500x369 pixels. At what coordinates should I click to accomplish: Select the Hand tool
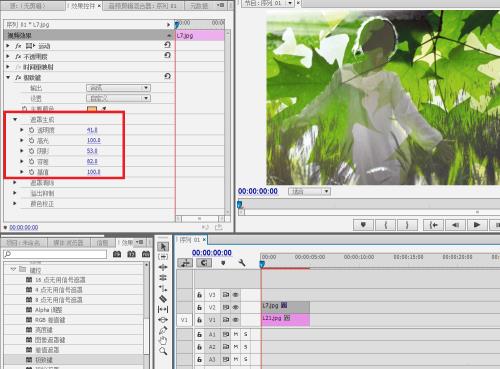point(163,340)
